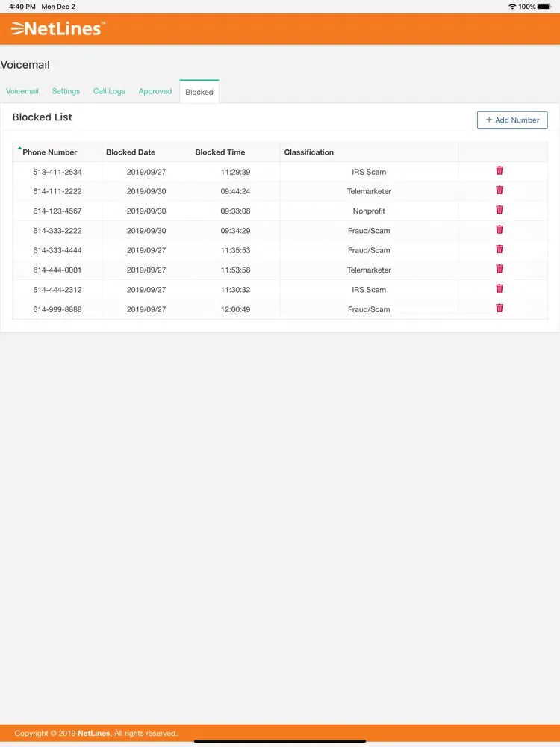Screen dimensions: 560x747
Task: Tap the iPad home indicator bar
Action: [280, 741]
